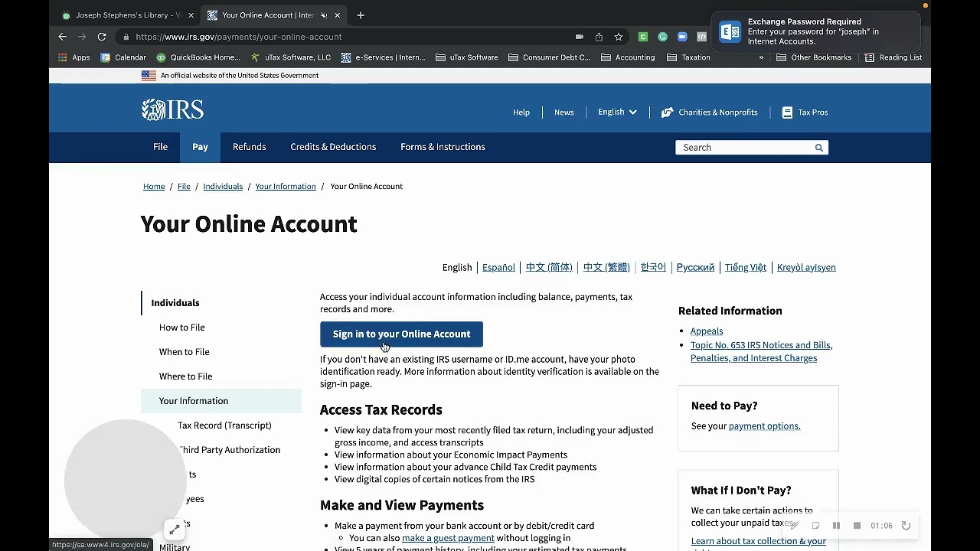The height and width of the screenshot is (551, 980).
Task: Show hidden bookmarks with the chevron
Action: tap(761, 57)
